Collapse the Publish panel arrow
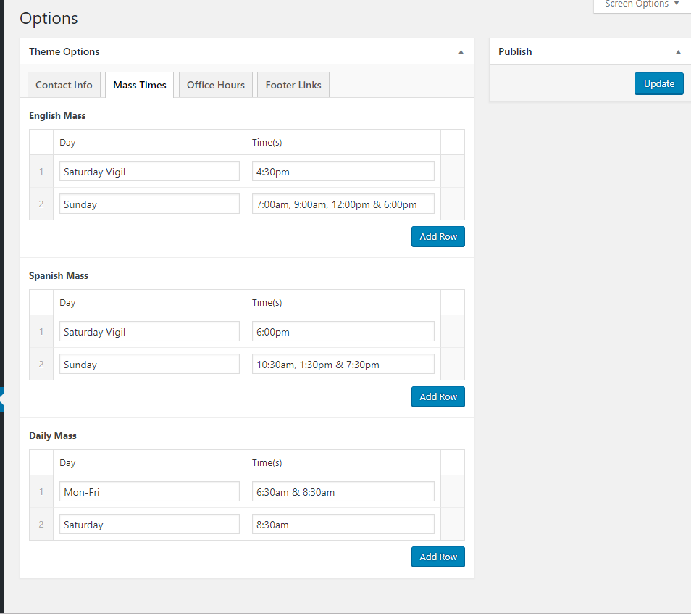The width and height of the screenshot is (691, 616). click(678, 52)
